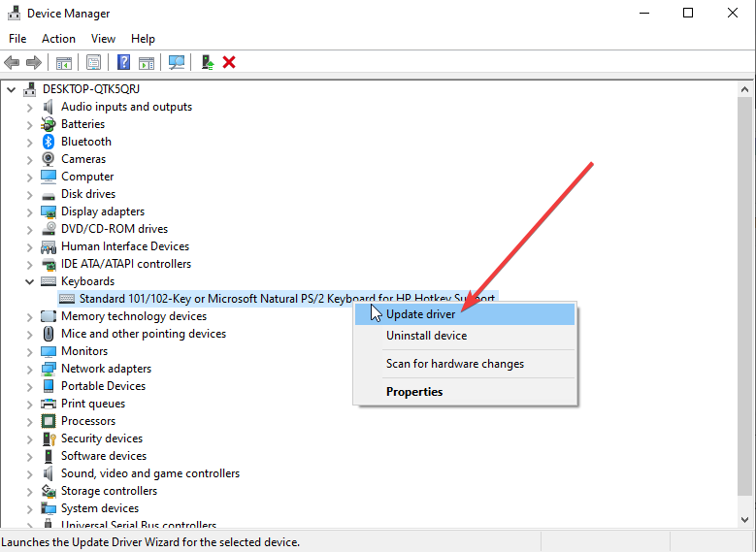Viewport: 756px width, 552px height.
Task: Select the Print queues label
Action: [93, 404]
